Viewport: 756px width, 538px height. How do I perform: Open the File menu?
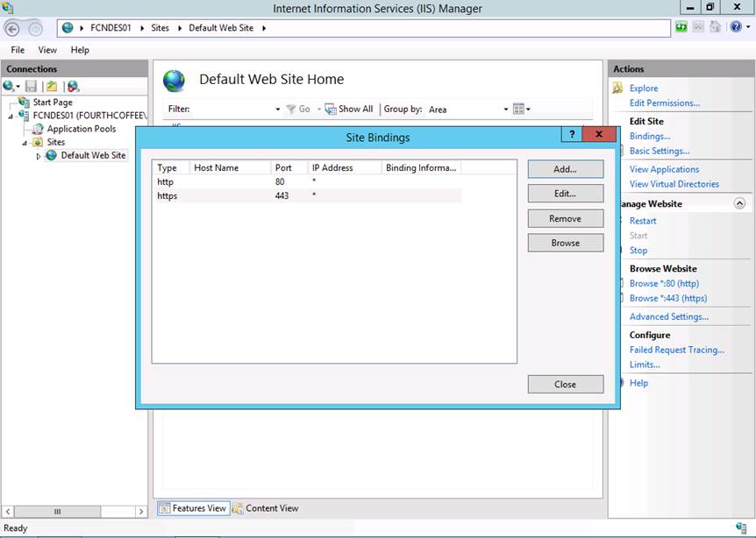tap(18, 50)
